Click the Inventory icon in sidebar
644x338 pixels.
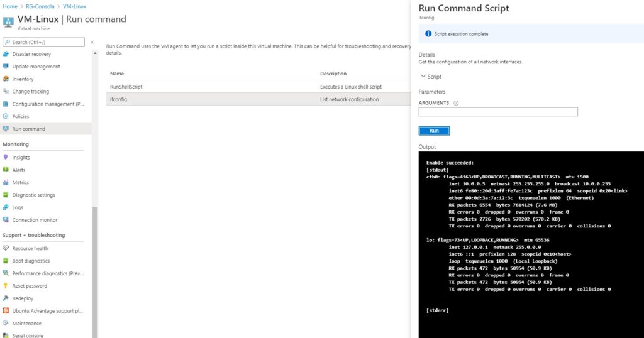click(6, 79)
